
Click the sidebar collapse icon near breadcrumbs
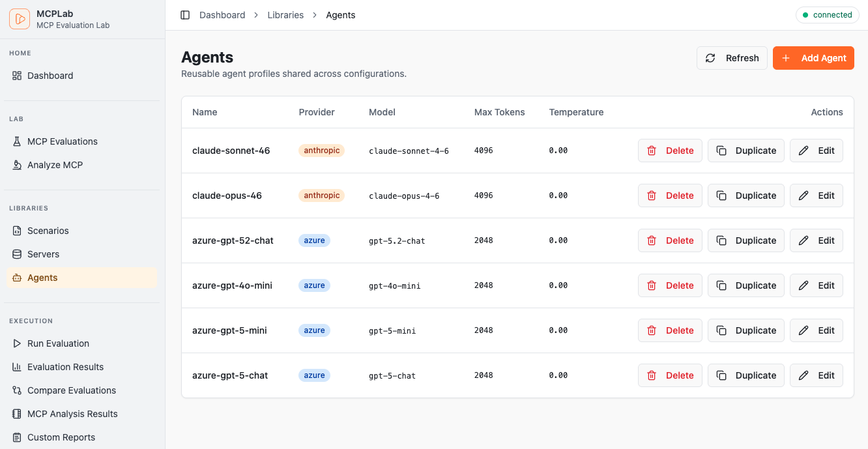(x=185, y=14)
